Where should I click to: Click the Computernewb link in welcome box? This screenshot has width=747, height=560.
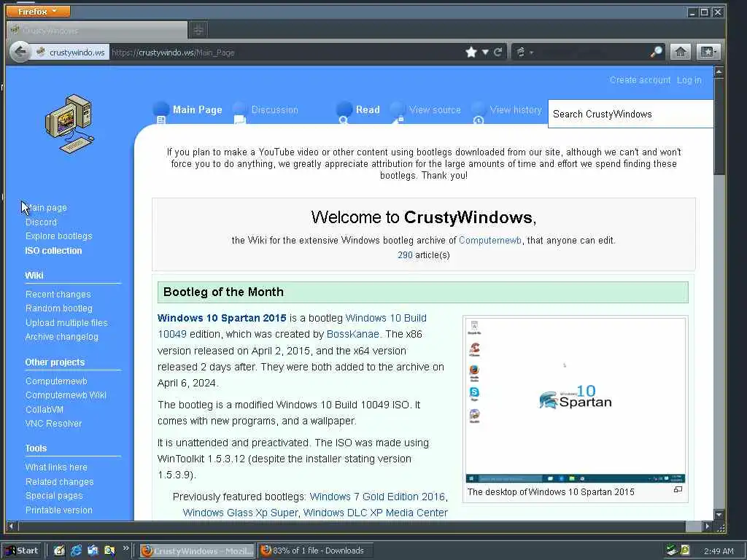[x=489, y=241]
